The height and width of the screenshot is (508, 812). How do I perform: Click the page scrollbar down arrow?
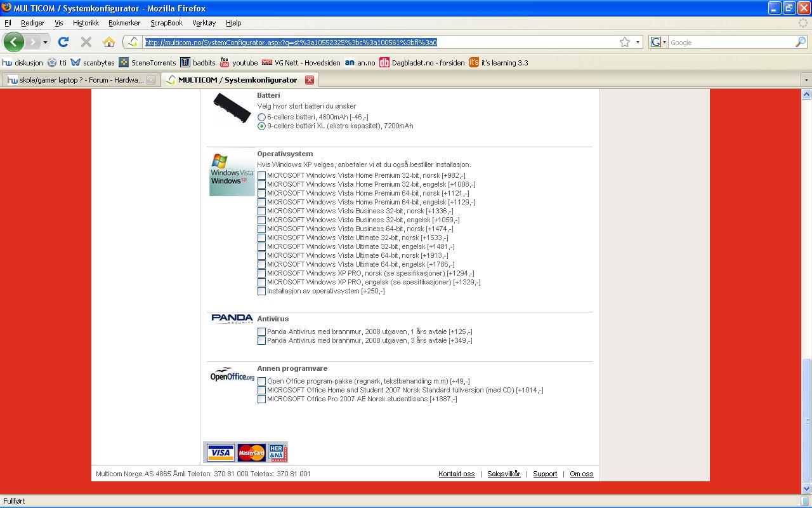point(807,489)
